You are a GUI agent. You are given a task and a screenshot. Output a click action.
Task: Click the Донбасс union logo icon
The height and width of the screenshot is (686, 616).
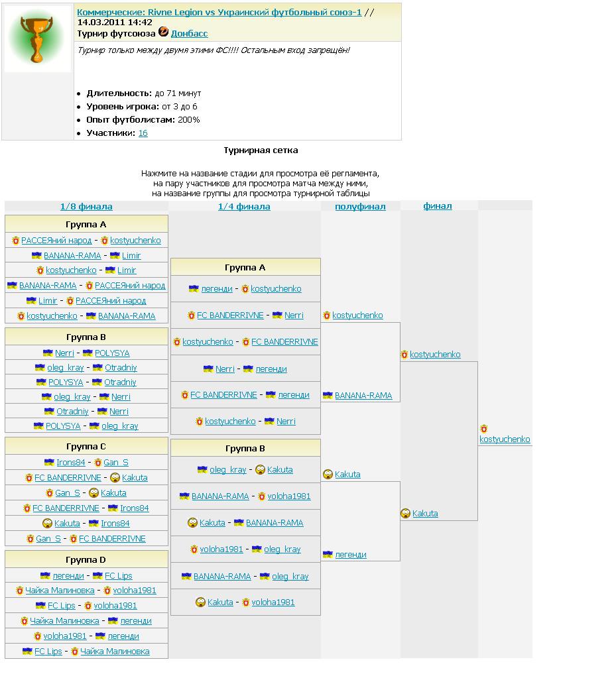coord(163,32)
